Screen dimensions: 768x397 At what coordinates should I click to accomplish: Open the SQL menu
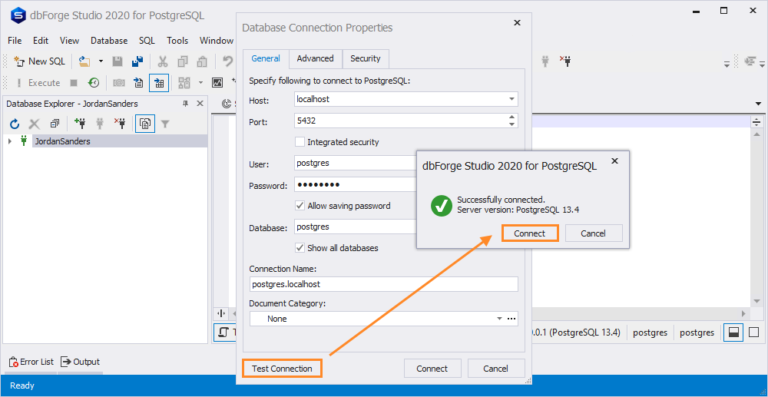pyautogui.click(x=147, y=41)
